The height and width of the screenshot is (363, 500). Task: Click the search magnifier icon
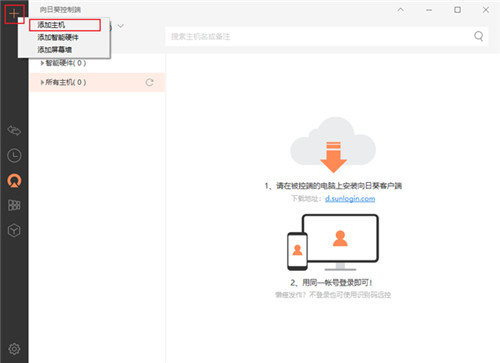[479, 36]
